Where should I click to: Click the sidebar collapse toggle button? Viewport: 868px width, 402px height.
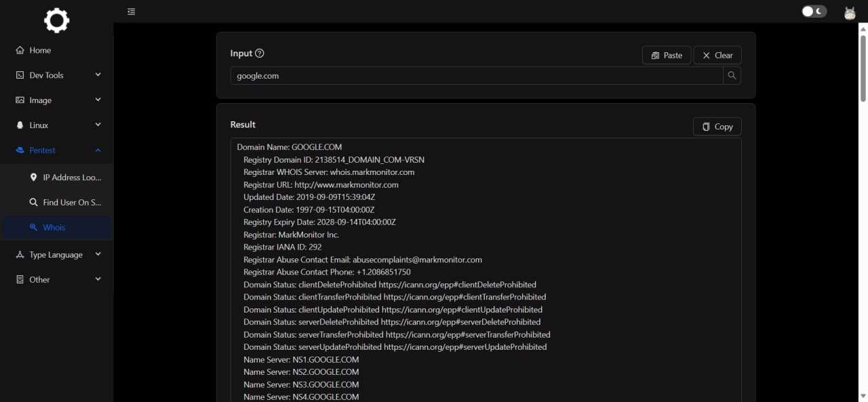(131, 12)
